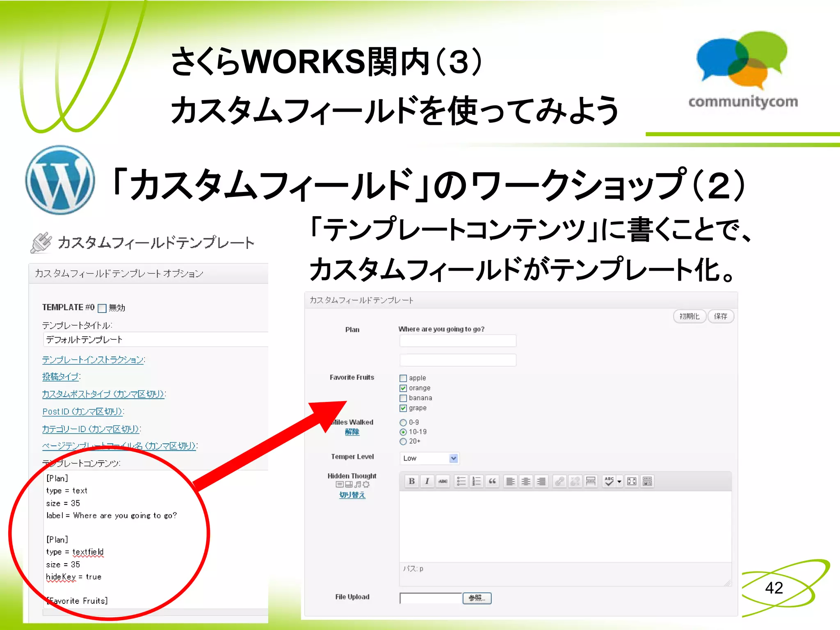Click the communitycom speech bubble logo
840x630 pixels.
pyautogui.click(x=742, y=60)
